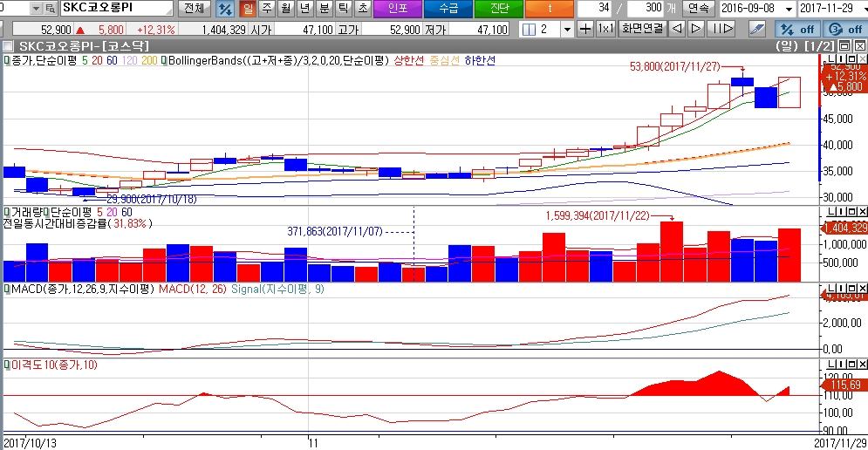
Task: Toggle the arrows off switch button
Action: pos(796,29)
